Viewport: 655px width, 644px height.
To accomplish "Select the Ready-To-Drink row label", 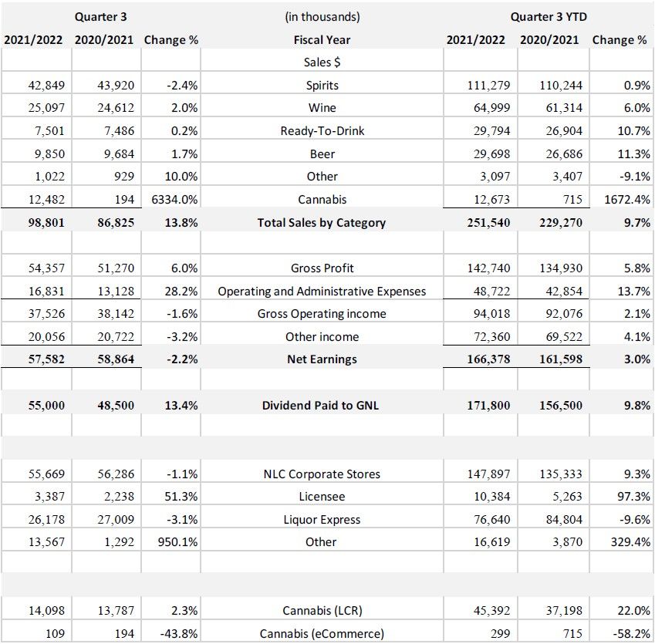I will point(322,131).
